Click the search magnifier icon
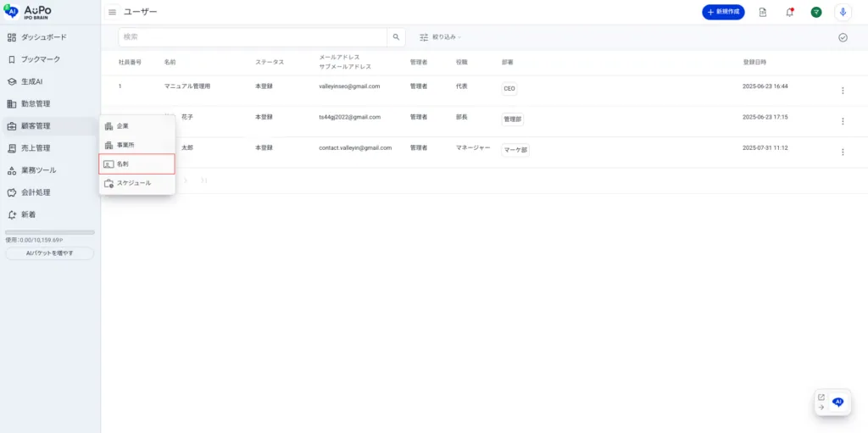 coord(396,37)
